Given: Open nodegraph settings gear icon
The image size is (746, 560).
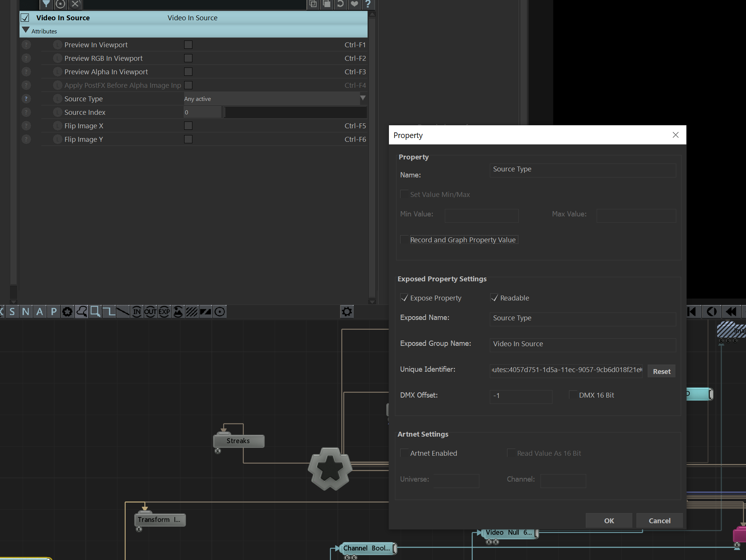Looking at the screenshot, I should pyautogui.click(x=347, y=312).
